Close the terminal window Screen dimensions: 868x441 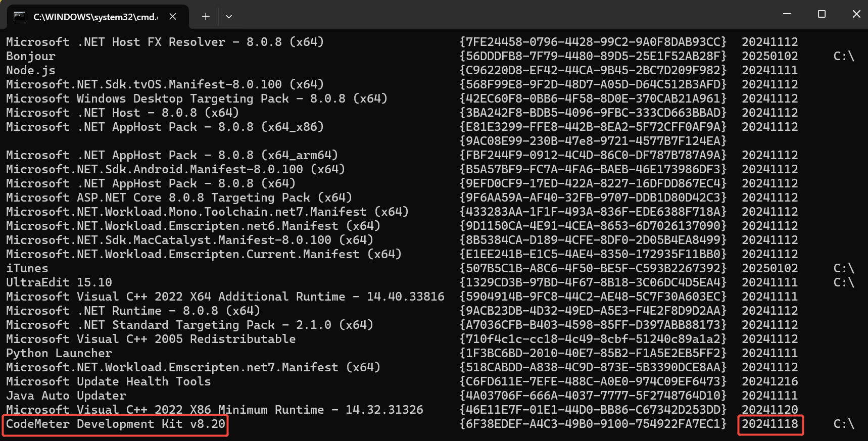coord(856,14)
